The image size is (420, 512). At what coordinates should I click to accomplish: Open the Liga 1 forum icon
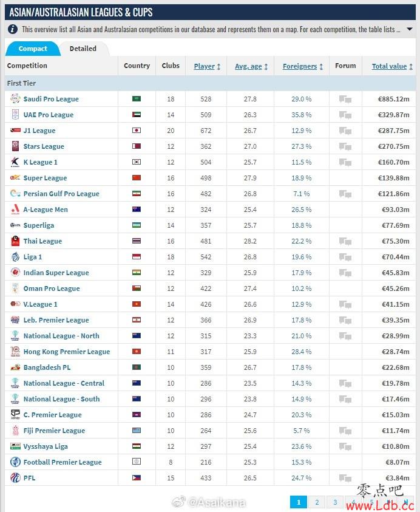click(345, 258)
